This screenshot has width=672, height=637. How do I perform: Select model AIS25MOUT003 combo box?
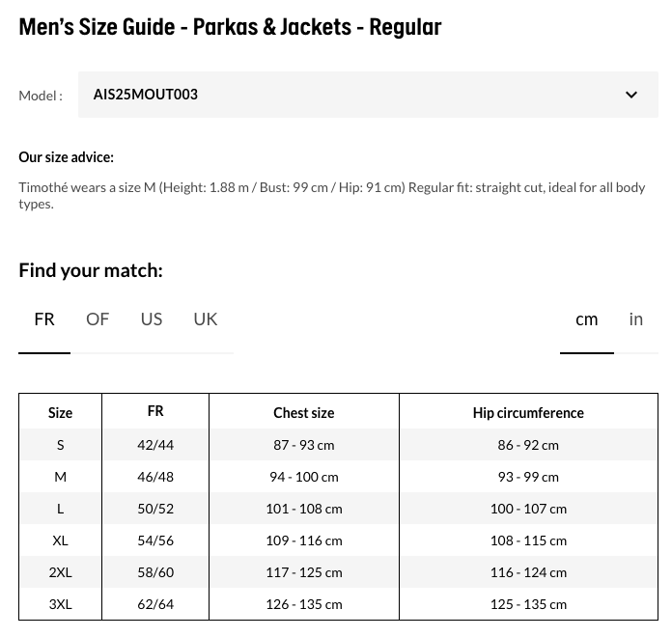(367, 95)
